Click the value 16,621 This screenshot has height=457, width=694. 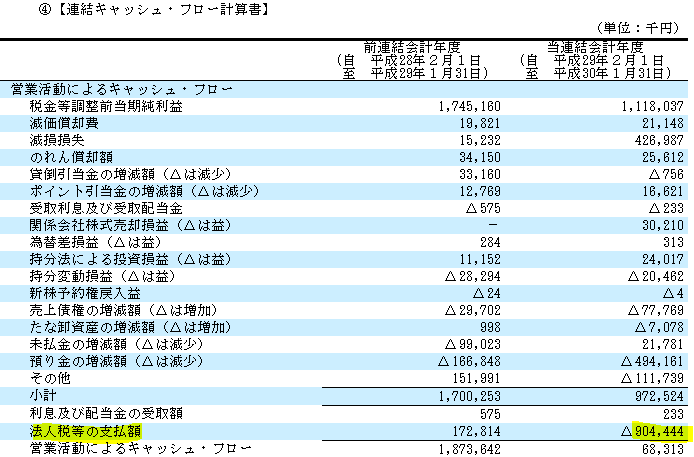tap(663, 192)
